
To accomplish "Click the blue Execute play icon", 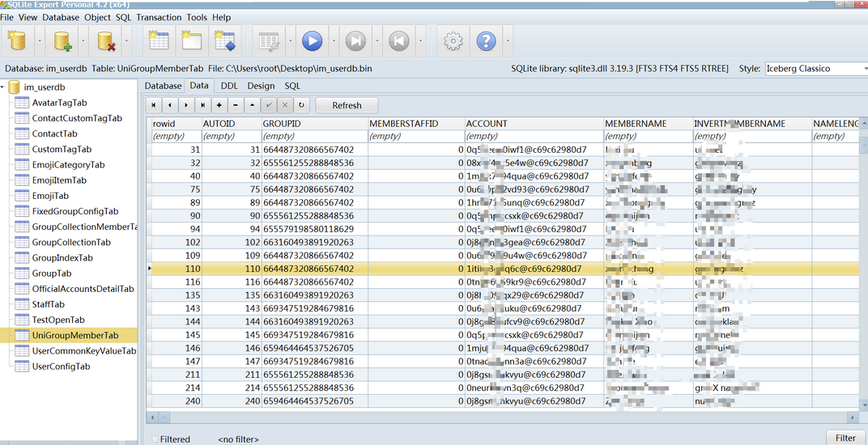I will coord(313,41).
